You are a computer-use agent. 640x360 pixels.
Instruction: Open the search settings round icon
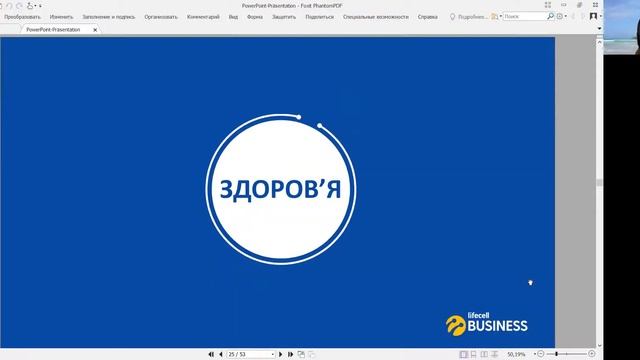coord(560,16)
